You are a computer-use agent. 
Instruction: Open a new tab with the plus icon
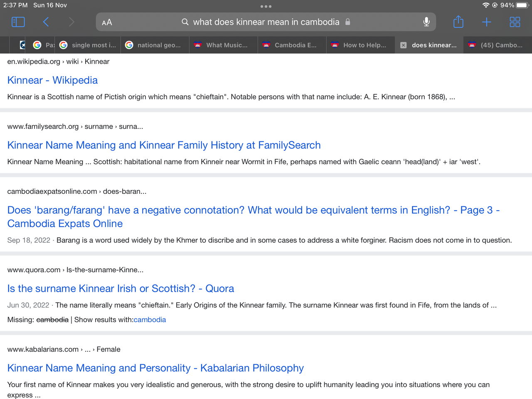tap(486, 22)
